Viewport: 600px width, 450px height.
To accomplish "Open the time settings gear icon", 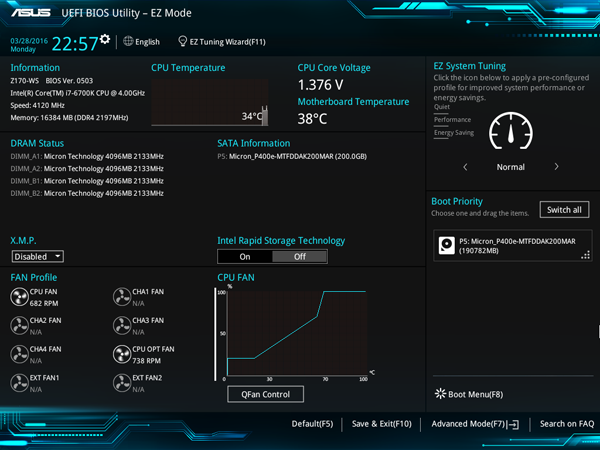I will [104, 39].
